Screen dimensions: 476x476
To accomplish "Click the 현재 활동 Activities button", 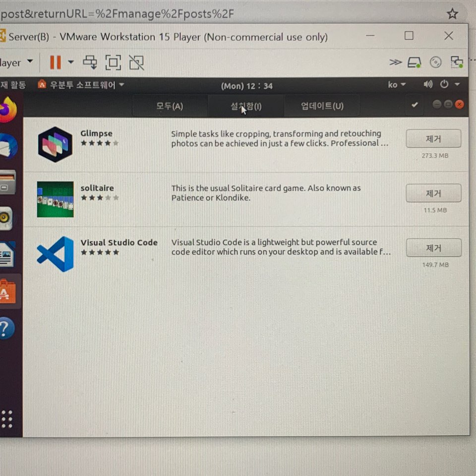I will click(13, 85).
